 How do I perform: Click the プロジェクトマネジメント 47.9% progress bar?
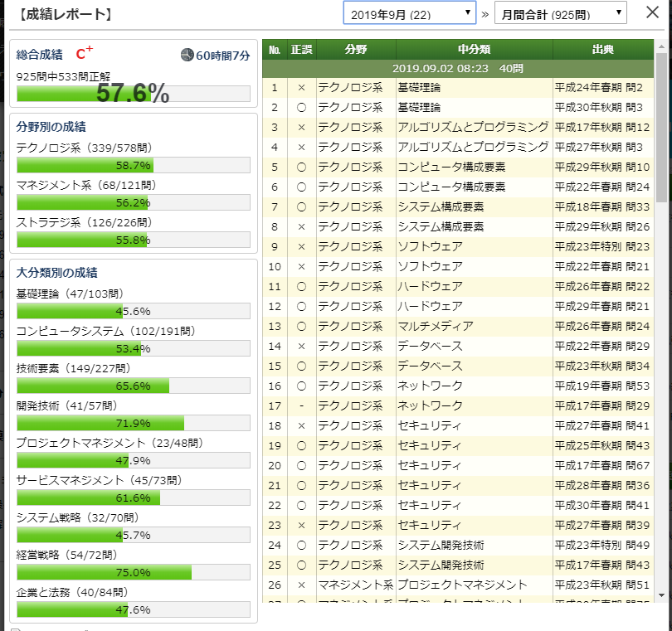pyautogui.click(x=134, y=460)
